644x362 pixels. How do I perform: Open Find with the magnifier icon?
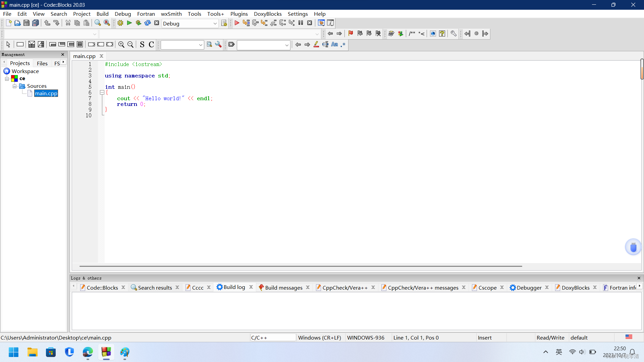[98, 23]
